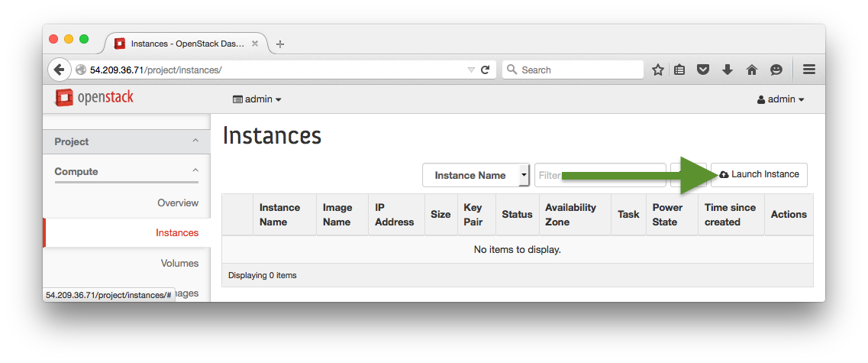Click the browser Search input field
The image size is (868, 363).
tap(579, 70)
